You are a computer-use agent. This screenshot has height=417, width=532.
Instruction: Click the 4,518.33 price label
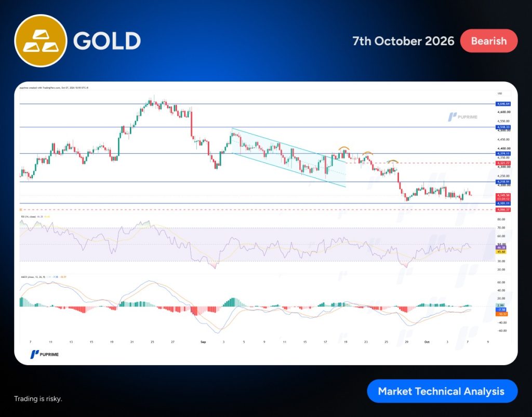coord(503,127)
